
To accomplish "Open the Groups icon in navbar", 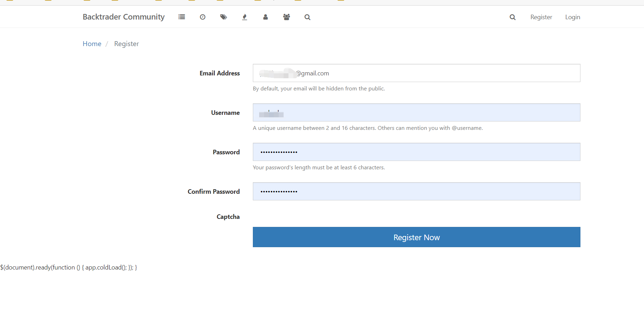I will click(286, 17).
